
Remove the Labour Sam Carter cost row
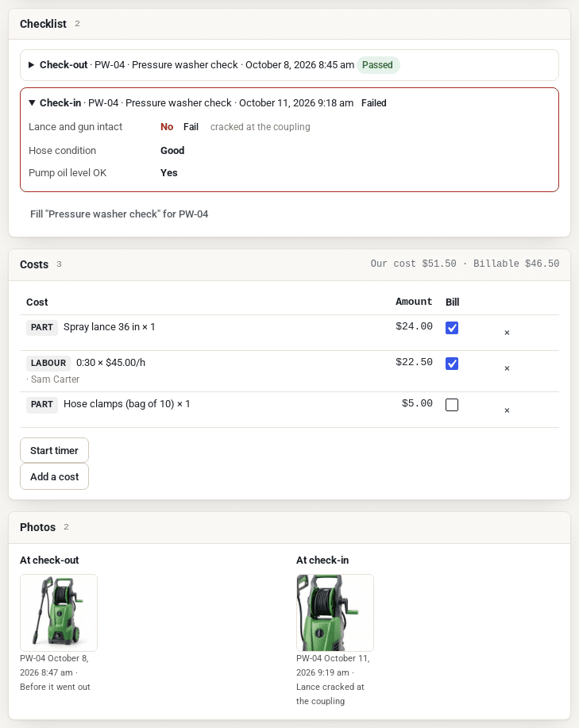(x=507, y=368)
